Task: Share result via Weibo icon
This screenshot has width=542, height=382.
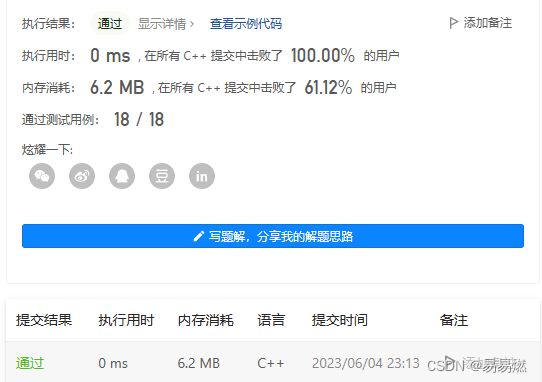Action: click(82, 176)
